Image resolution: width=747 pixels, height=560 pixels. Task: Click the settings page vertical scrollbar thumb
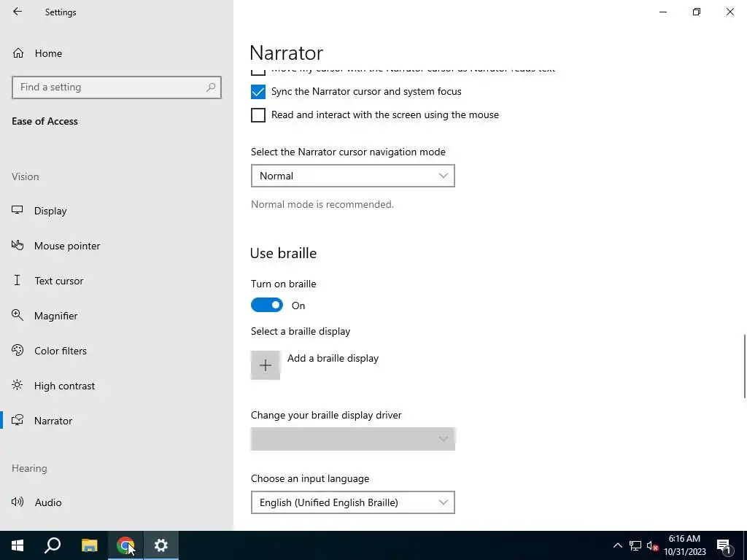point(745,366)
